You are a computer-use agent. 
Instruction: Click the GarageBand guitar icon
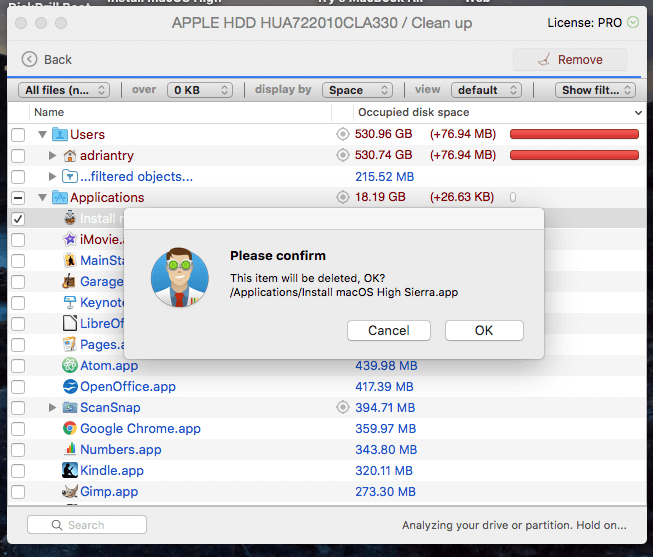click(x=69, y=282)
